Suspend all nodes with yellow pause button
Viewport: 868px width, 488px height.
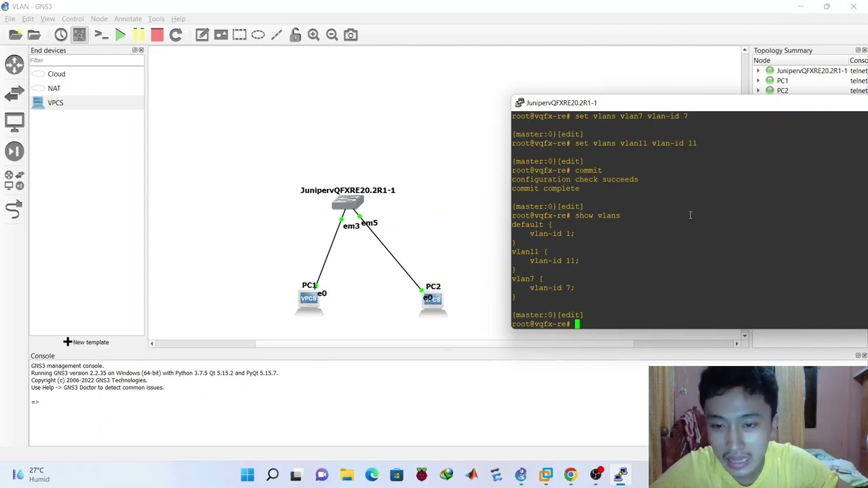(x=138, y=35)
